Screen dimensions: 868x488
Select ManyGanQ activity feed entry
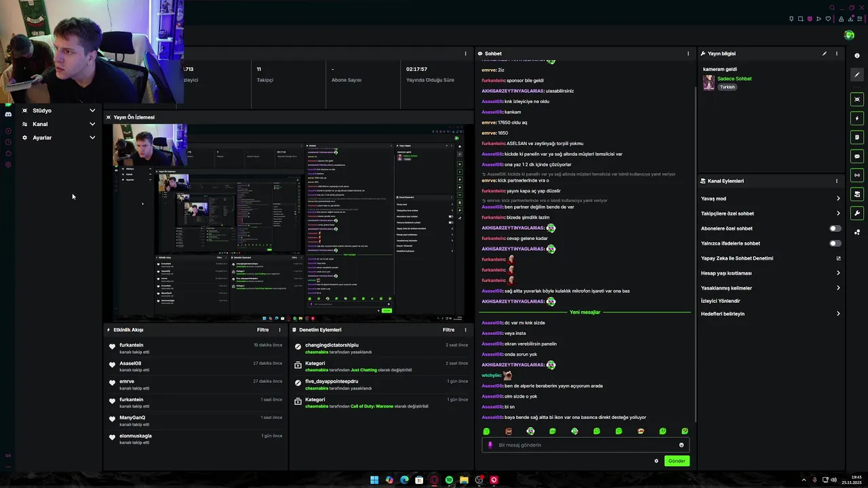point(195,421)
